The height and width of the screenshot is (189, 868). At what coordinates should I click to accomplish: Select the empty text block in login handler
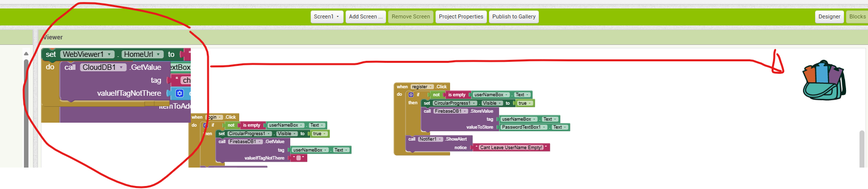tap(298, 158)
